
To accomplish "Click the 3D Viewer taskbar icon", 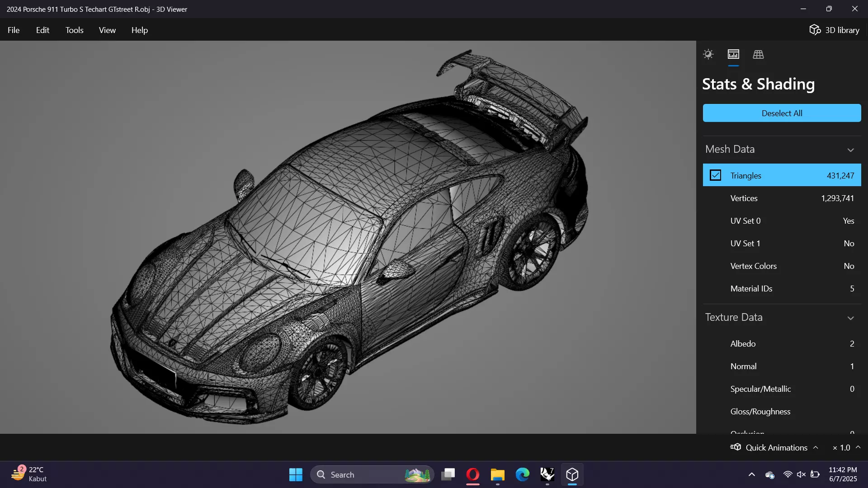I will point(572,474).
